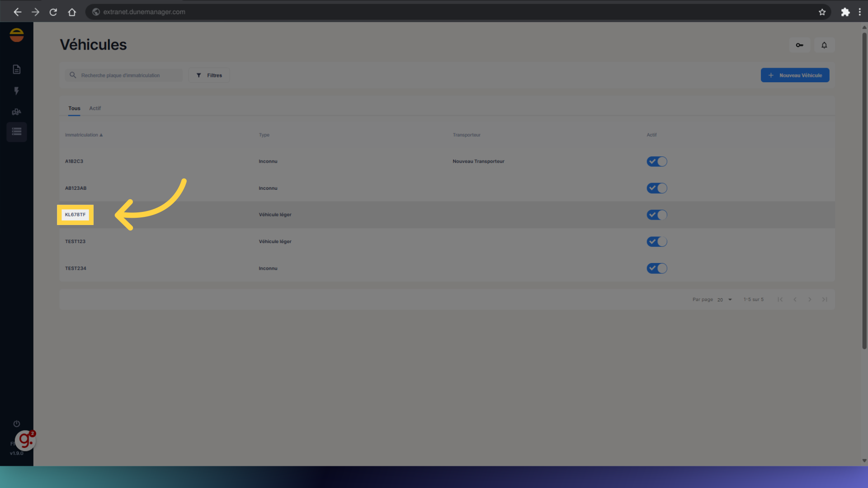868x488 pixels.
Task: Toggle active switch for TEST234
Action: tap(656, 268)
